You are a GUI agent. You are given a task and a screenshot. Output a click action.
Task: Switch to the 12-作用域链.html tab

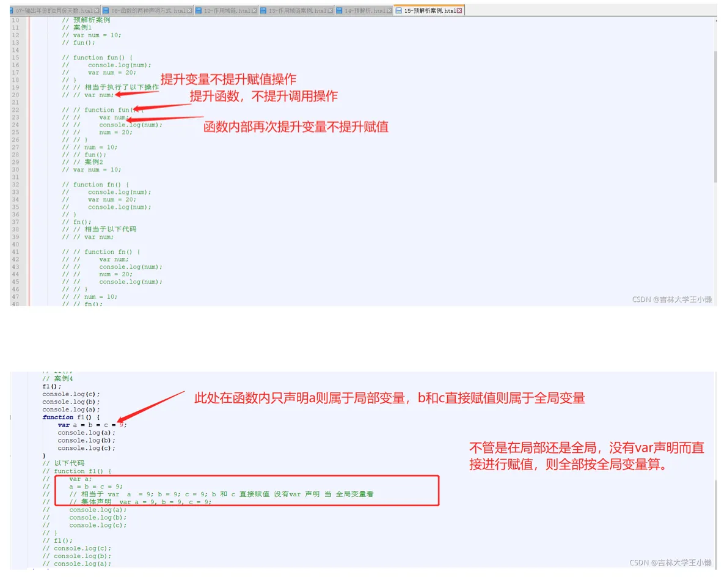226,10
